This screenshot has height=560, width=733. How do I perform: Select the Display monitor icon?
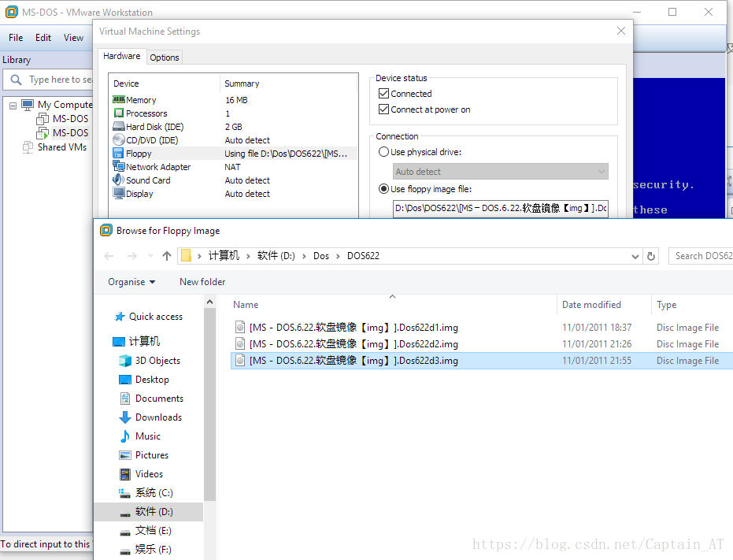[x=119, y=193]
